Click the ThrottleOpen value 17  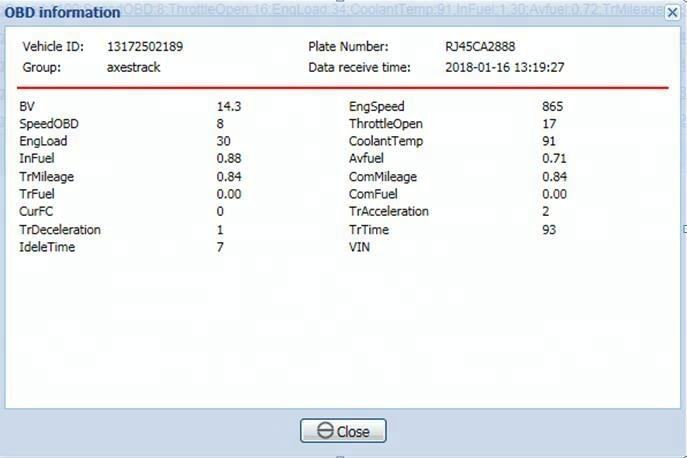click(549, 124)
